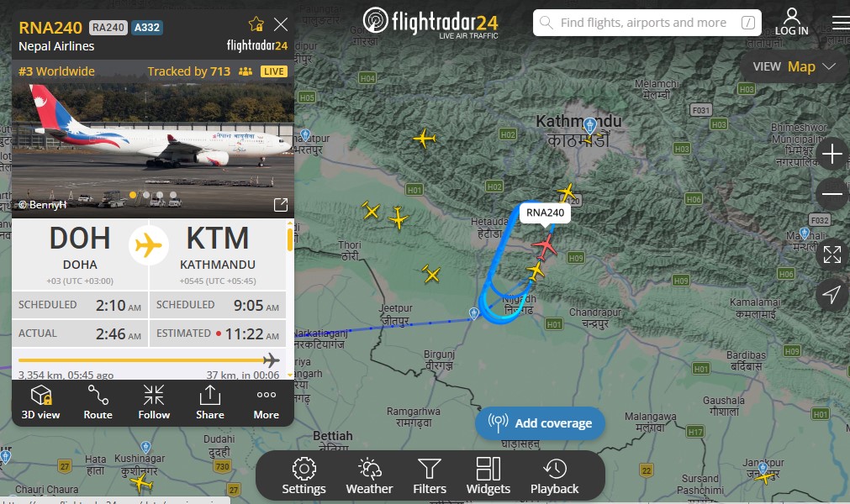Share this flight's details

pyautogui.click(x=210, y=402)
